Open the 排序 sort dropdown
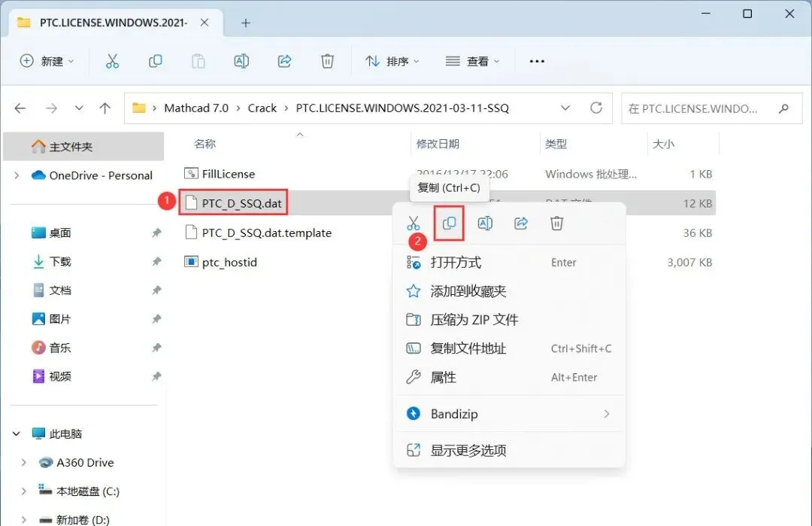 click(x=392, y=61)
